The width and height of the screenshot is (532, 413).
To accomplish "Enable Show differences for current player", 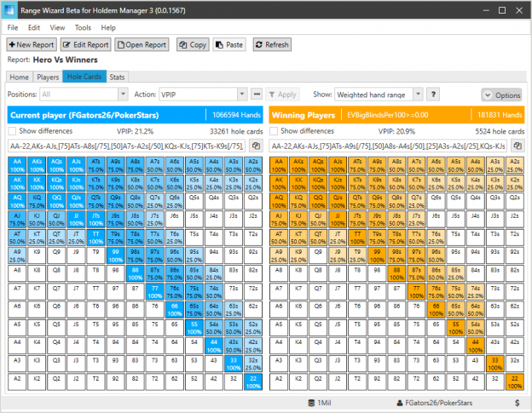I will 12,131.
